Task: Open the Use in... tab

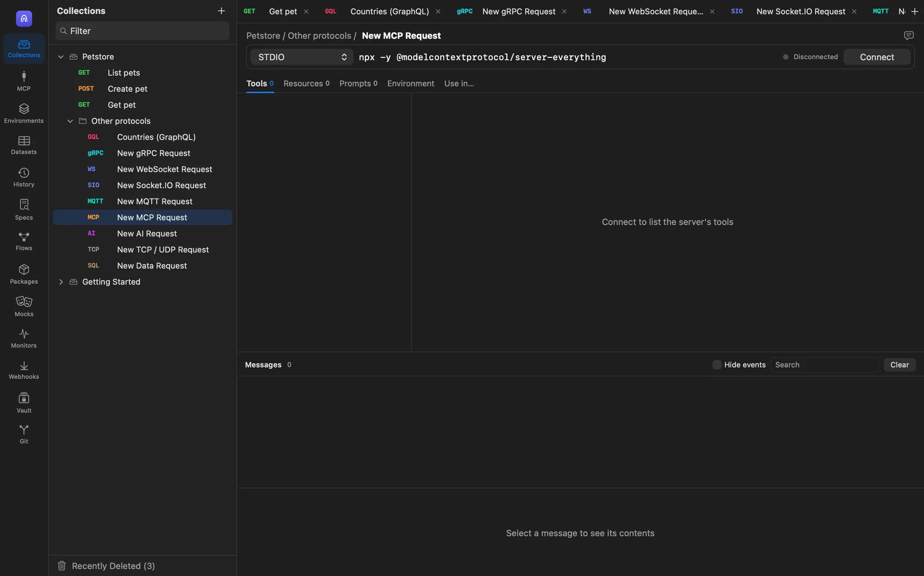Action: tap(459, 83)
